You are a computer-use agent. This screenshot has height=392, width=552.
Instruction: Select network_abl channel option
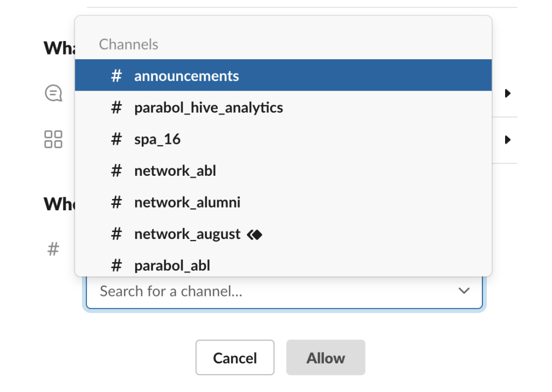click(x=175, y=171)
